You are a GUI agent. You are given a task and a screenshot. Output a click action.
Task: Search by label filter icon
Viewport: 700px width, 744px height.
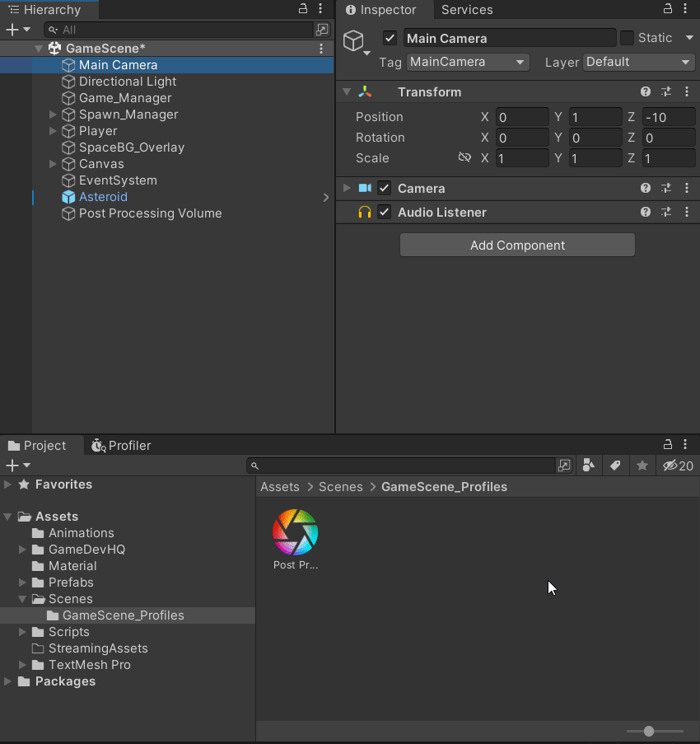[615, 466]
